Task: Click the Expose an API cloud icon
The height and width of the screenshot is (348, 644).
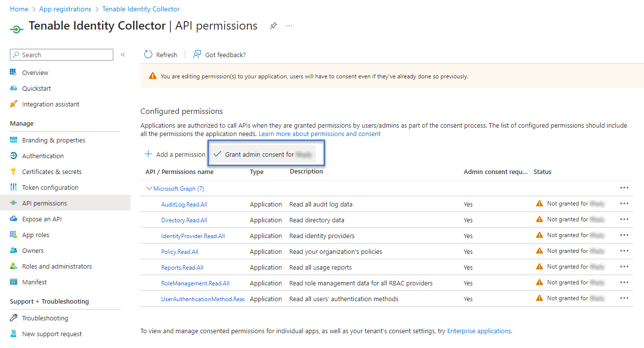Action: click(13, 219)
